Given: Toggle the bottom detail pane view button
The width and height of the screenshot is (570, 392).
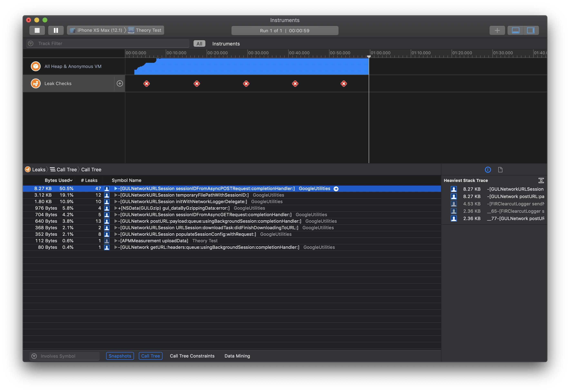Looking at the screenshot, I should 515,30.
